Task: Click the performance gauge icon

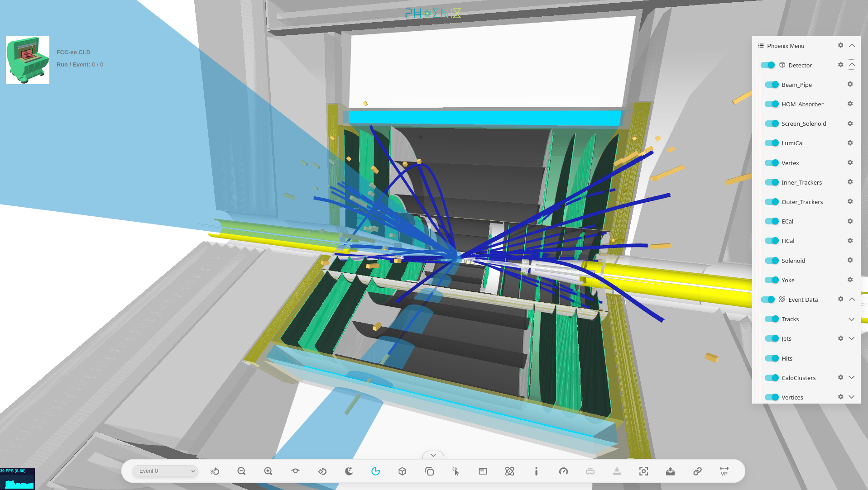Action: tap(563, 471)
